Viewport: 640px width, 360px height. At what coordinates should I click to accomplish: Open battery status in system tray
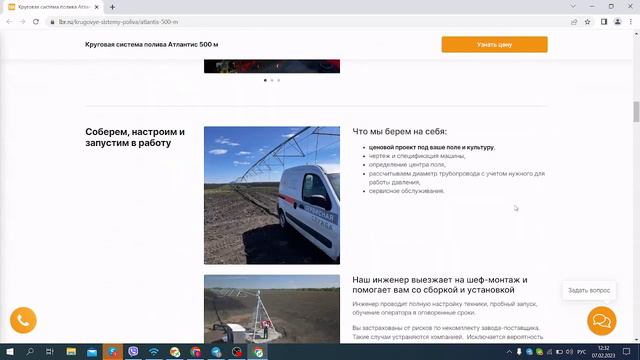(x=559, y=352)
